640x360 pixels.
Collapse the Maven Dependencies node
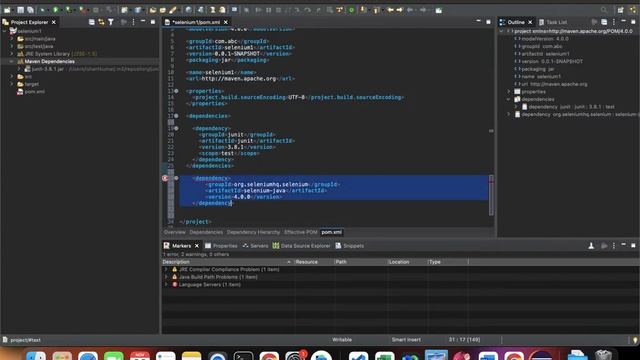12,61
